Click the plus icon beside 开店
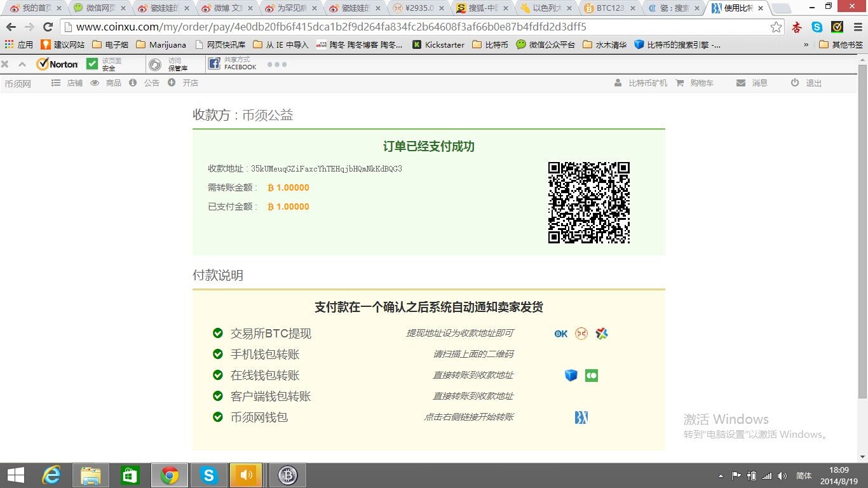 click(172, 83)
